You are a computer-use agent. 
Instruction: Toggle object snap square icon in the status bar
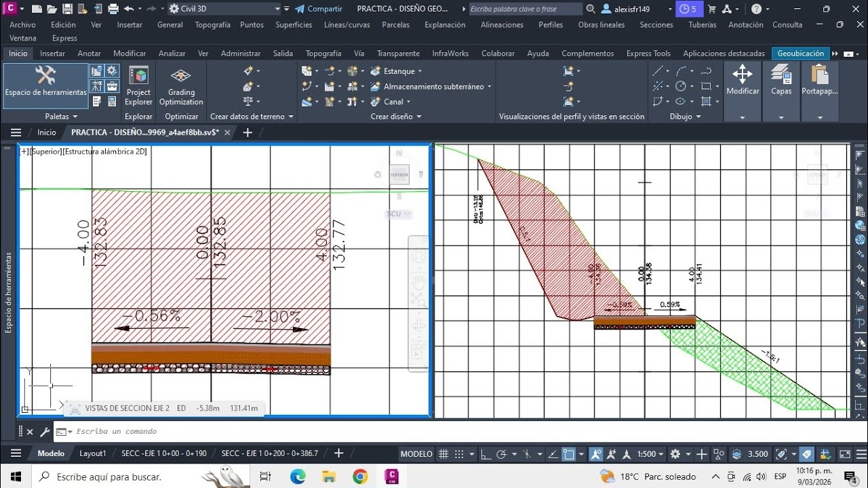point(569,454)
